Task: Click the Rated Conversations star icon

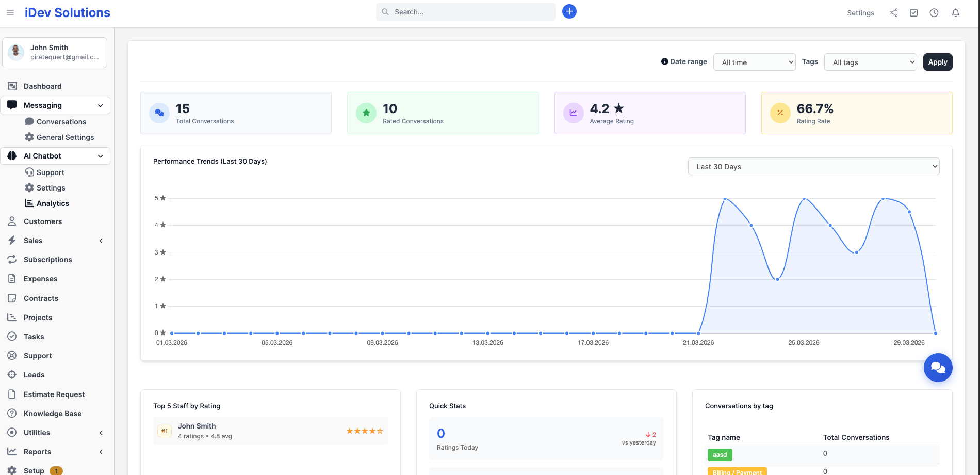Action: click(x=366, y=113)
